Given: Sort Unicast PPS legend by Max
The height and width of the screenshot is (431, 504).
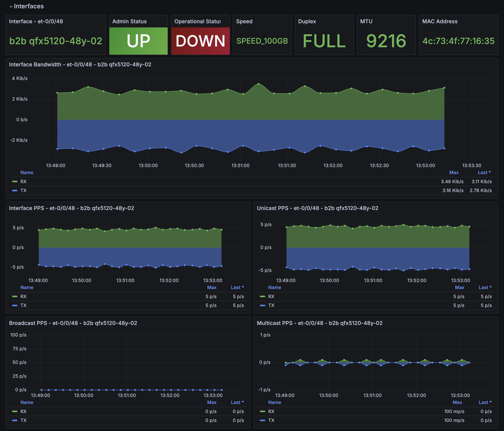Looking at the screenshot, I should point(460,288).
